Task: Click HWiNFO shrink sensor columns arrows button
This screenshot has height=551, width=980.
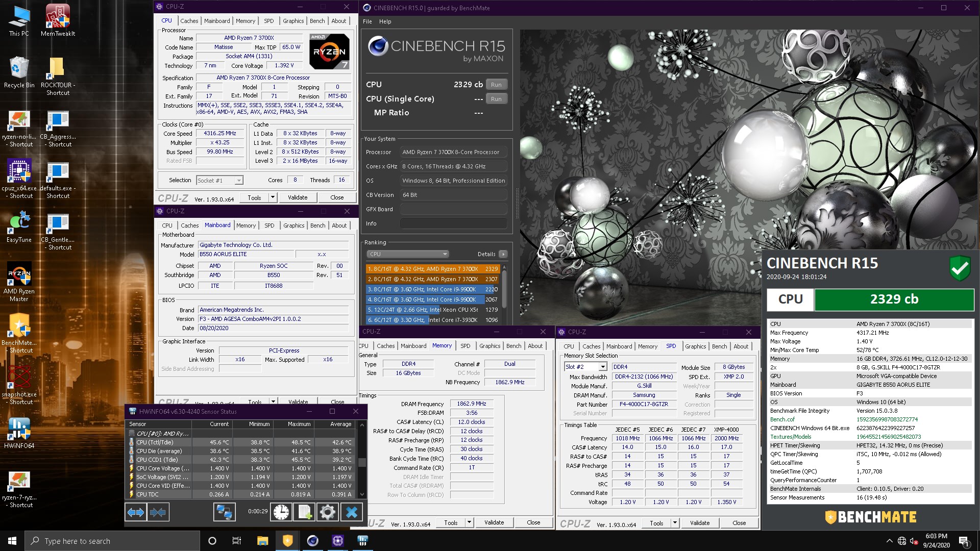Action: 158,512
